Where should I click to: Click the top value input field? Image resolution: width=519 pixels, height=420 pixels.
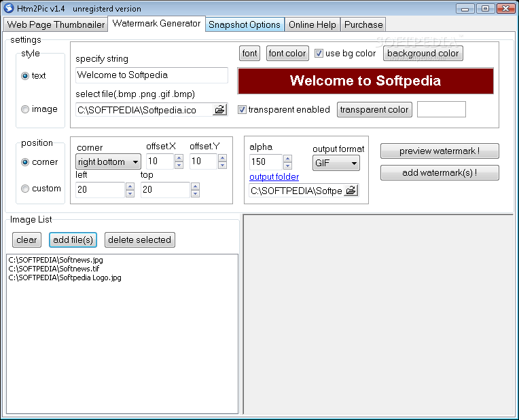pos(166,190)
